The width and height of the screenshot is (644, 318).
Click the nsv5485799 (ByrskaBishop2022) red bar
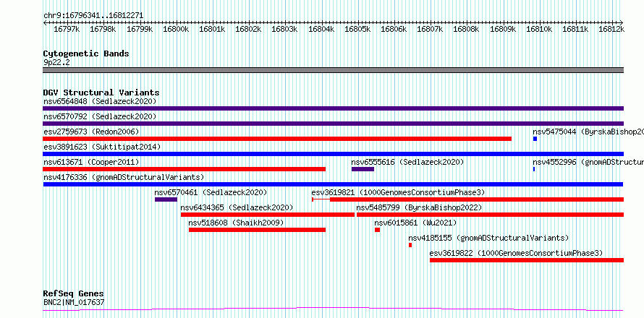tap(491, 215)
